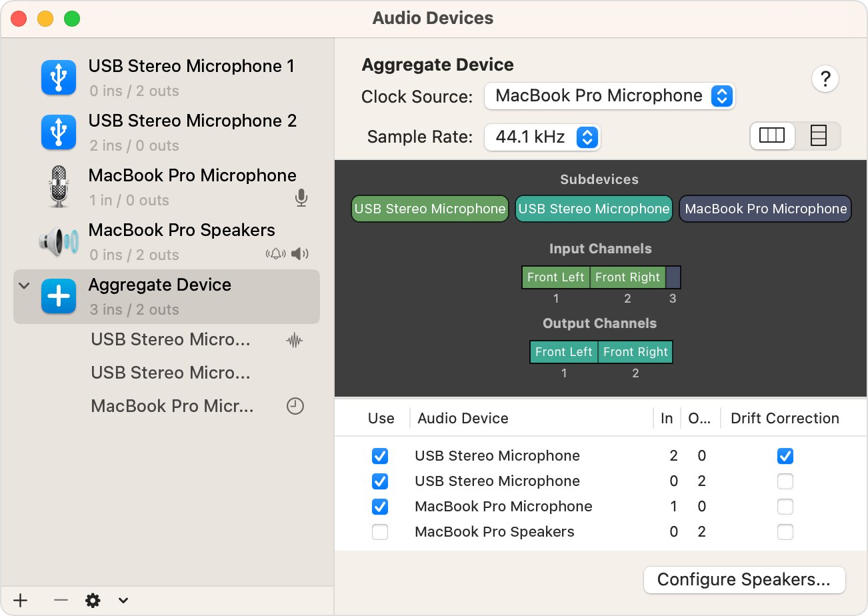Switch to the column layout view
The height and width of the screenshot is (616, 868).
point(772,135)
